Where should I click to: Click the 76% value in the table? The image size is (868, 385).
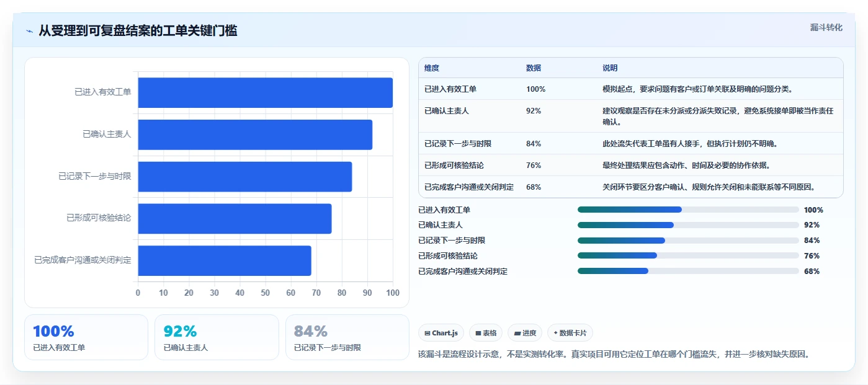click(534, 166)
